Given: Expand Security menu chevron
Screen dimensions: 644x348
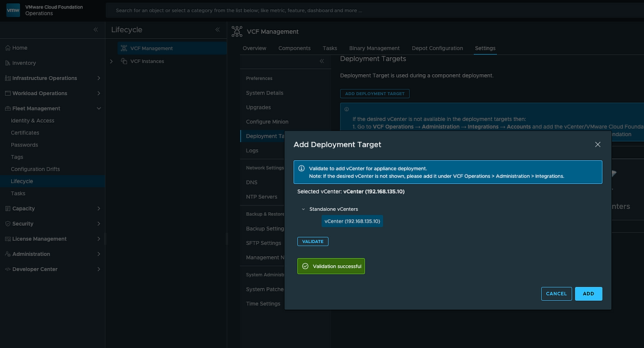Looking at the screenshot, I should click(x=99, y=224).
